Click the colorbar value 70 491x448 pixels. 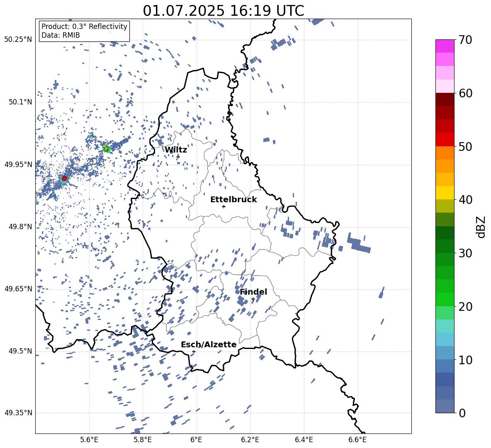tap(465, 40)
